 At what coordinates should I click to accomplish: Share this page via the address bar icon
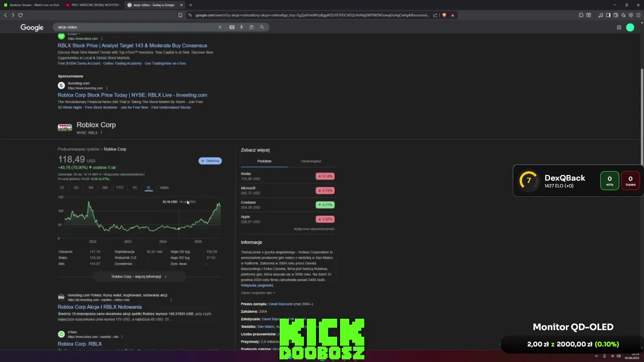point(435,15)
